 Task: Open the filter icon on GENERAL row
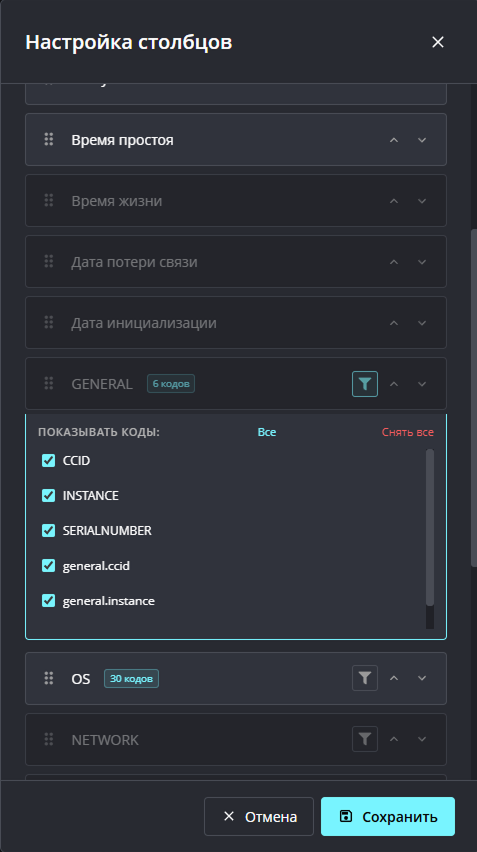pos(365,384)
